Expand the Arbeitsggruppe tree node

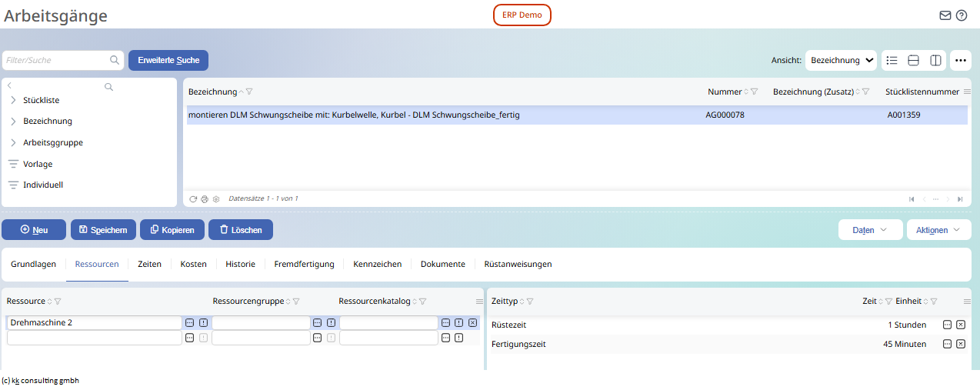pyautogui.click(x=12, y=142)
